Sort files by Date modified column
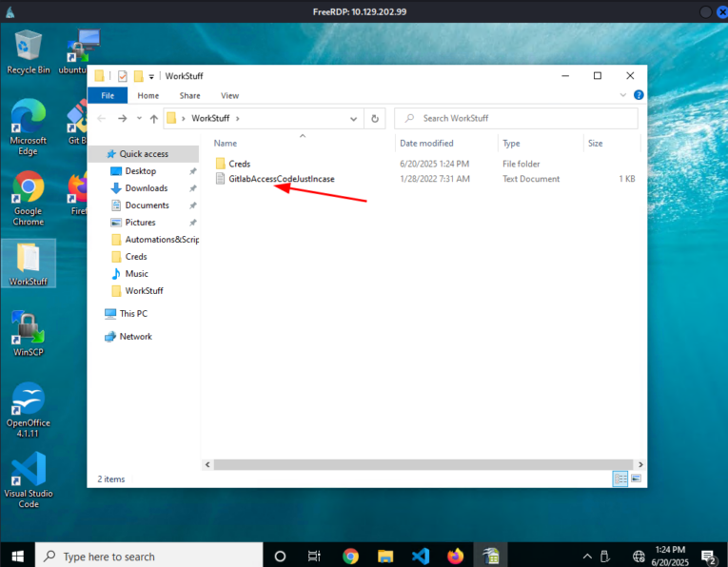Viewport: 728px width, 567px height. [x=426, y=144]
